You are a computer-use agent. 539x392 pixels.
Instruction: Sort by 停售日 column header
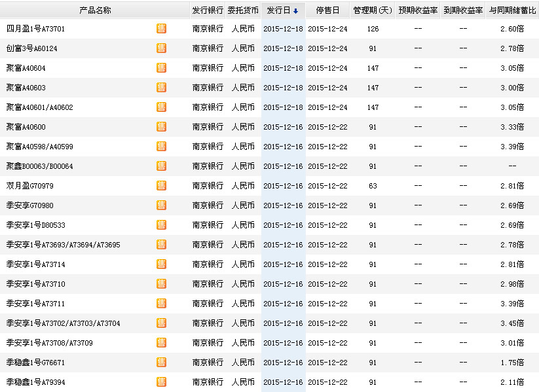[327, 10]
